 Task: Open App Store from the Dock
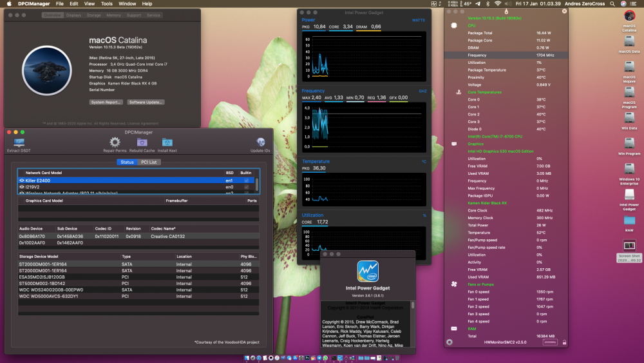[295, 358]
